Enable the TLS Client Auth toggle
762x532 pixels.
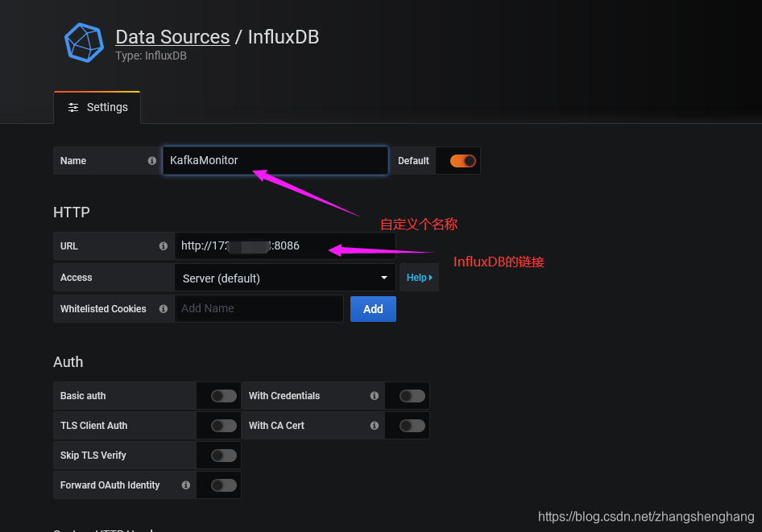[x=224, y=426]
